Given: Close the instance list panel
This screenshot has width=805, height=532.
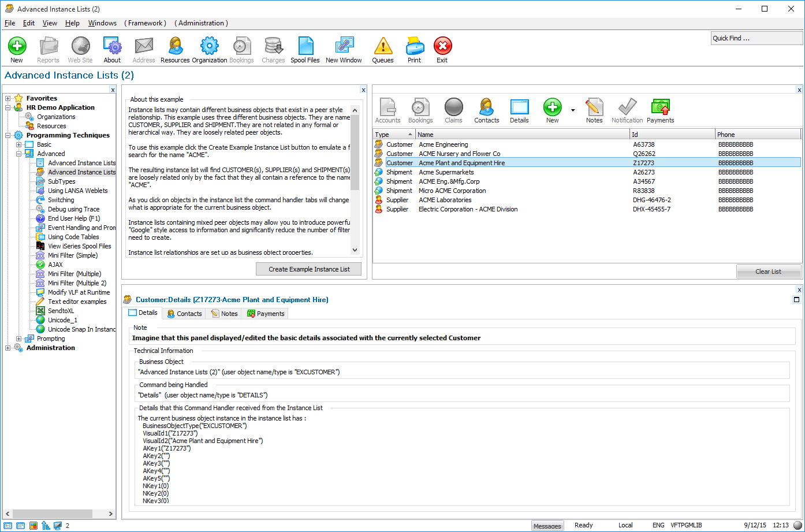Looking at the screenshot, I should point(799,90).
